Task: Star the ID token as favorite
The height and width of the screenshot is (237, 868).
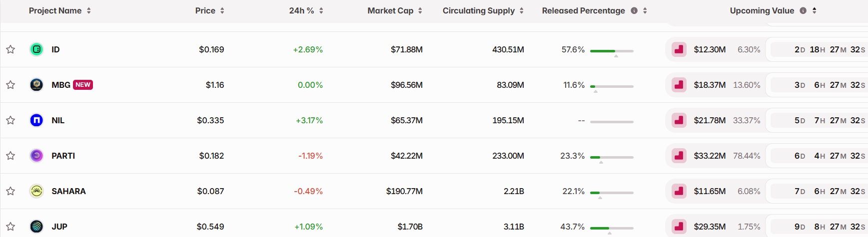Action: pos(10,49)
